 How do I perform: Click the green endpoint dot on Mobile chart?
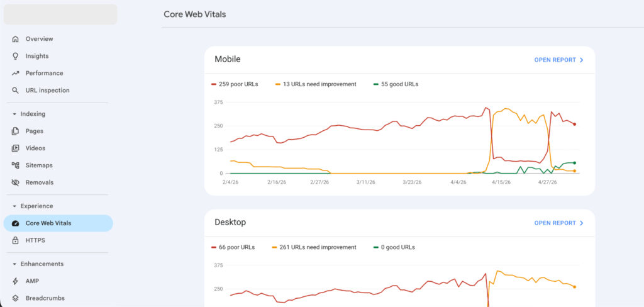coord(575,163)
